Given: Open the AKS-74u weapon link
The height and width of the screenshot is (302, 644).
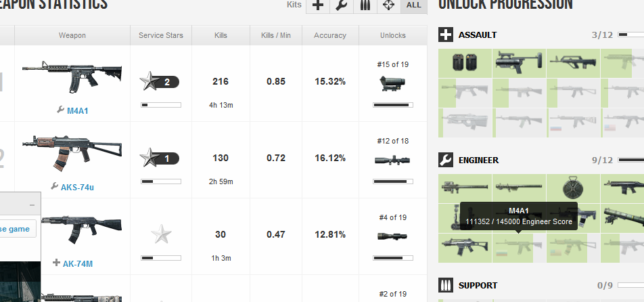Looking at the screenshot, I should click(77, 188).
